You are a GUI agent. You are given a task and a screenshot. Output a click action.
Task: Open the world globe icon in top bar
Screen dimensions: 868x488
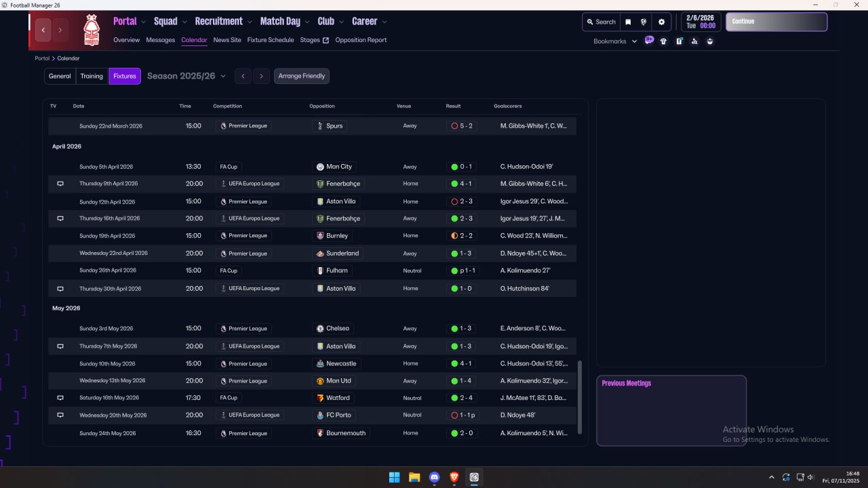(x=644, y=22)
